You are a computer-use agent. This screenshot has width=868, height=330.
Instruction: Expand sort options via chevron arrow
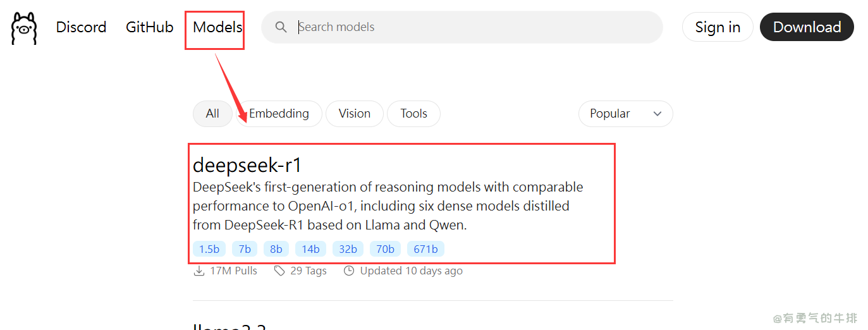[x=657, y=114]
